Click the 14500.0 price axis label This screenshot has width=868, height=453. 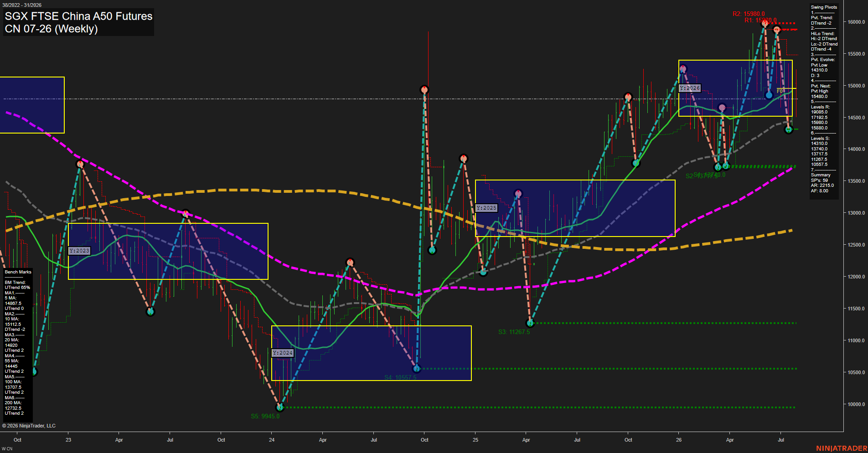856,118
